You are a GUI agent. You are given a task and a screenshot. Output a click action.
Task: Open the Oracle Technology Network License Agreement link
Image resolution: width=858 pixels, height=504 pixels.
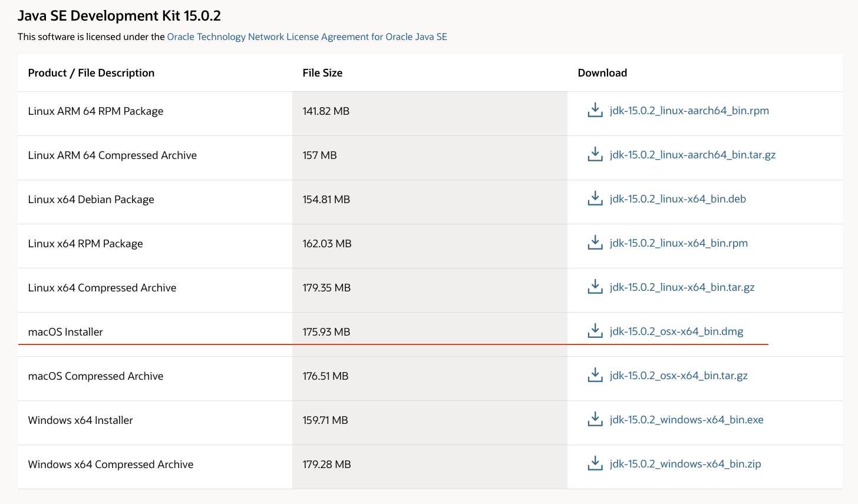point(307,37)
